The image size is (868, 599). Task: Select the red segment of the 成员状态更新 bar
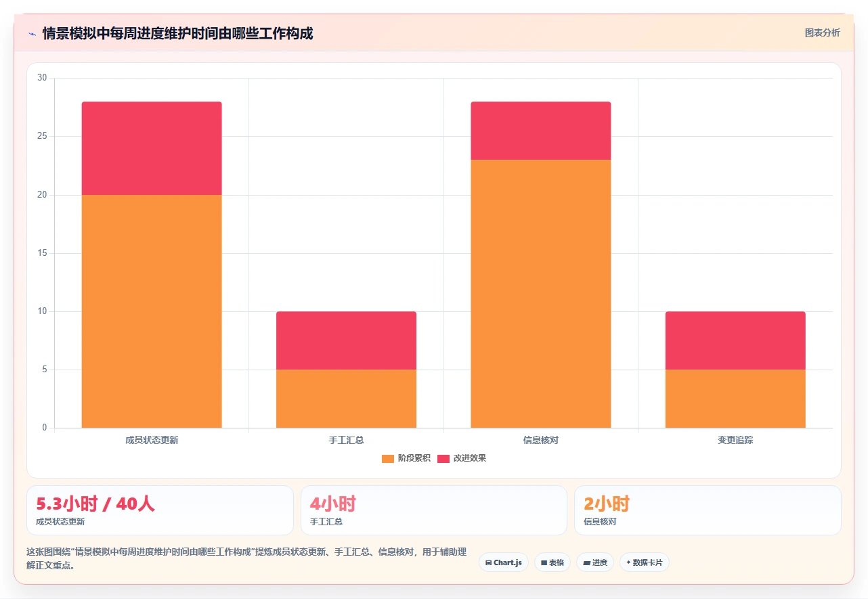pos(152,148)
